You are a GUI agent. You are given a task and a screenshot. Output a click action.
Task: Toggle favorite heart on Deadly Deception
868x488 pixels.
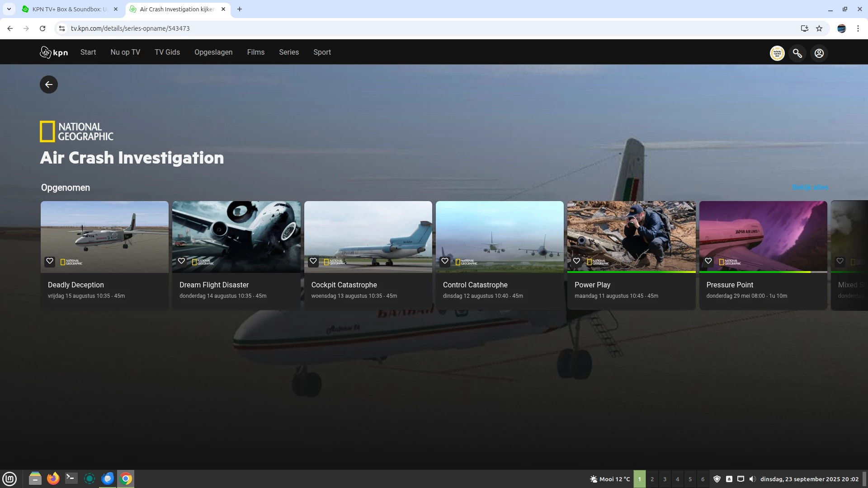tap(50, 261)
